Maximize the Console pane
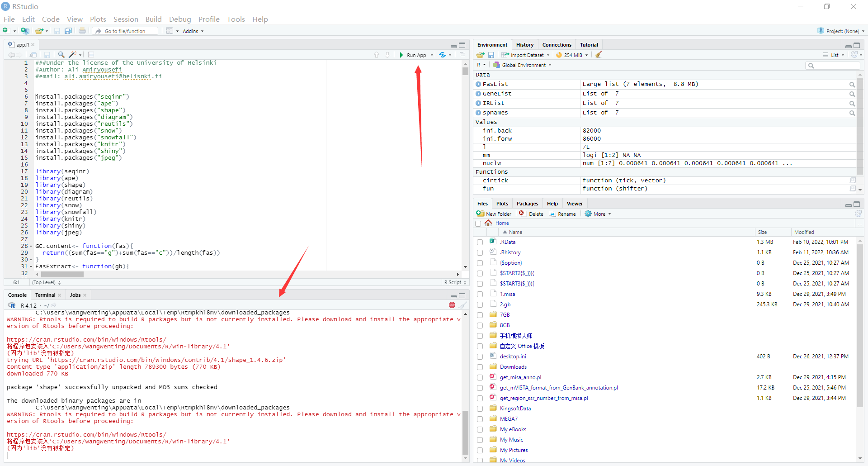868x466 pixels. (462, 295)
